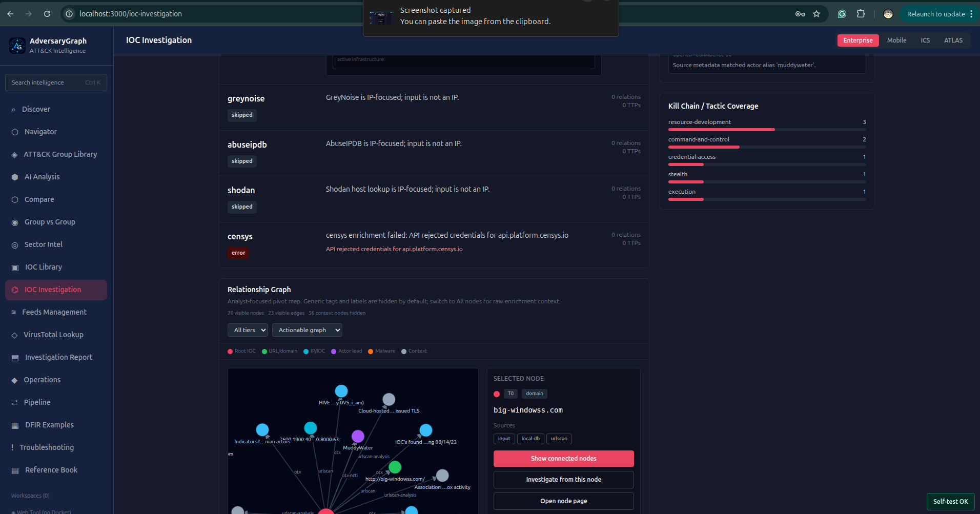Click the Operations diamond icon
The height and width of the screenshot is (514, 980).
14,380
